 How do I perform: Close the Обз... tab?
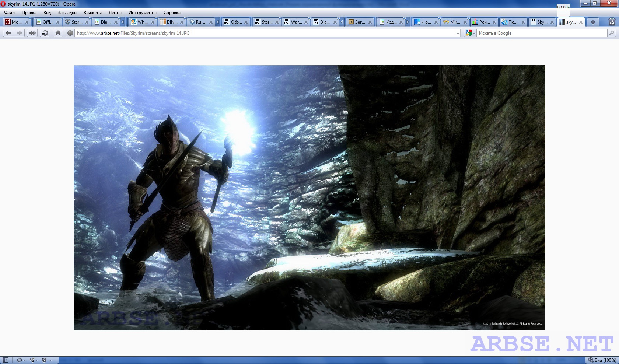coord(246,22)
